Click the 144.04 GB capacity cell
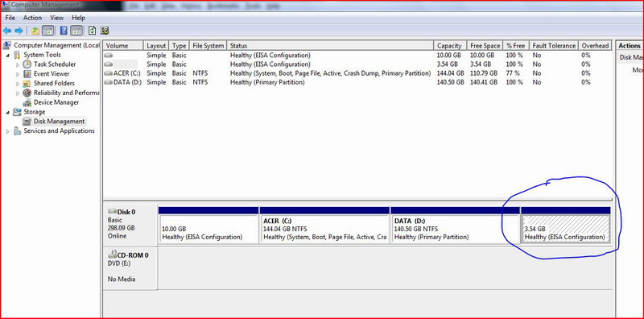The width and height of the screenshot is (644, 319). [x=451, y=73]
